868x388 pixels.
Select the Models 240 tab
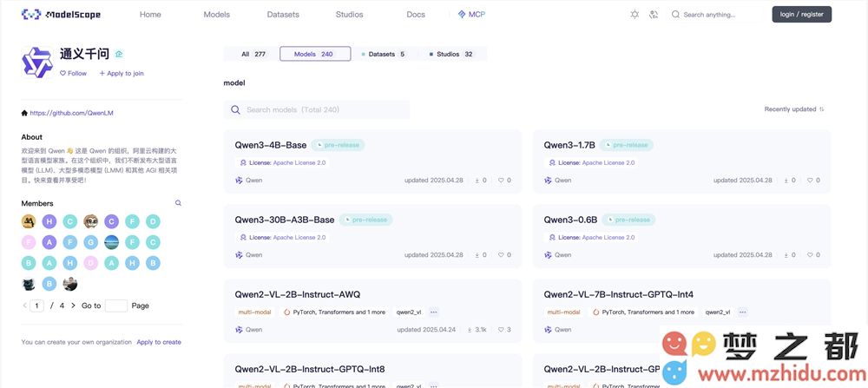coord(315,54)
